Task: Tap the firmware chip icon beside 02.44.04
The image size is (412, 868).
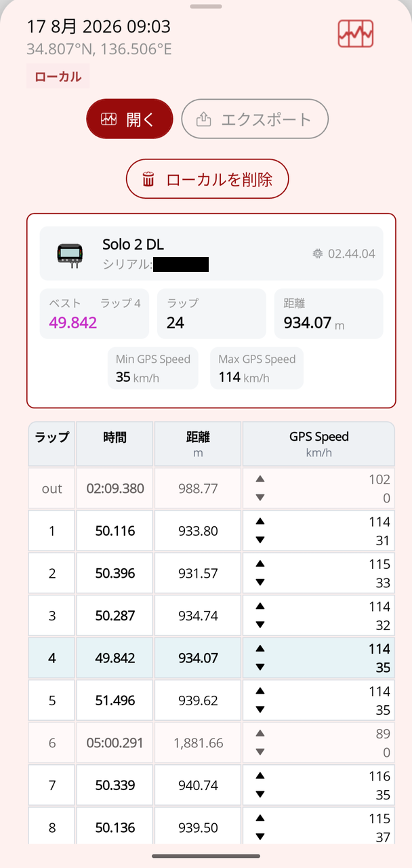Action: (x=317, y=254)
